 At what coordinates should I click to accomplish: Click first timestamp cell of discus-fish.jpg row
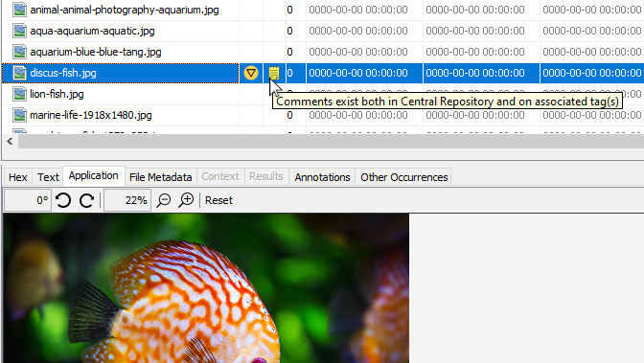click(364, 73)
